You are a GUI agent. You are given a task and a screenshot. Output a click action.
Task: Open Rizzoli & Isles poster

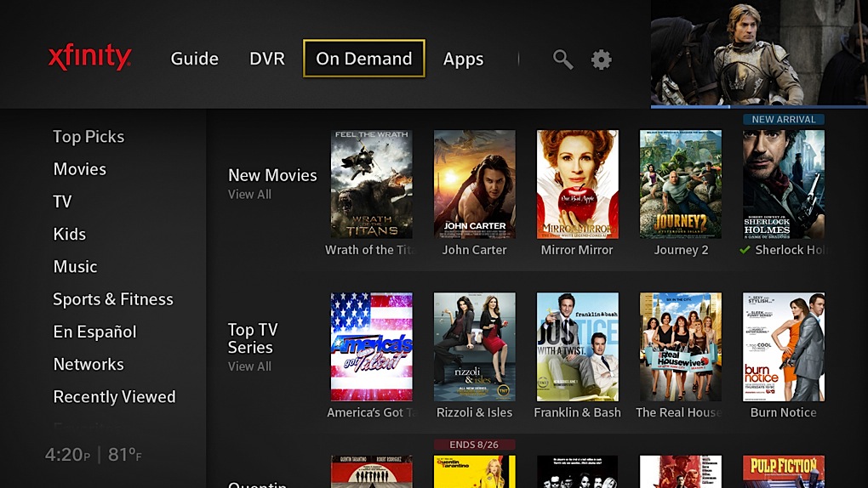pos(474,347)
